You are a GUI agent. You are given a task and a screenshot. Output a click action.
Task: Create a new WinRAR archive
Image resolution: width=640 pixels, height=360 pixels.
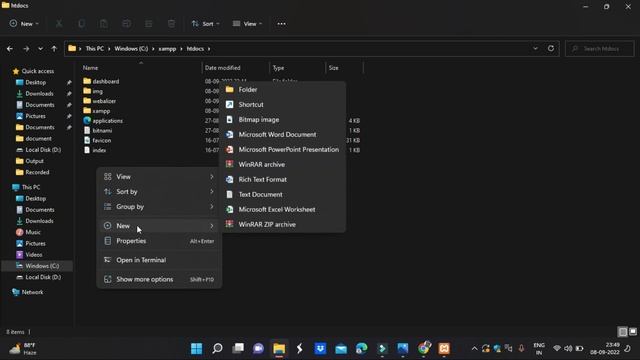(x=283, y=164)
